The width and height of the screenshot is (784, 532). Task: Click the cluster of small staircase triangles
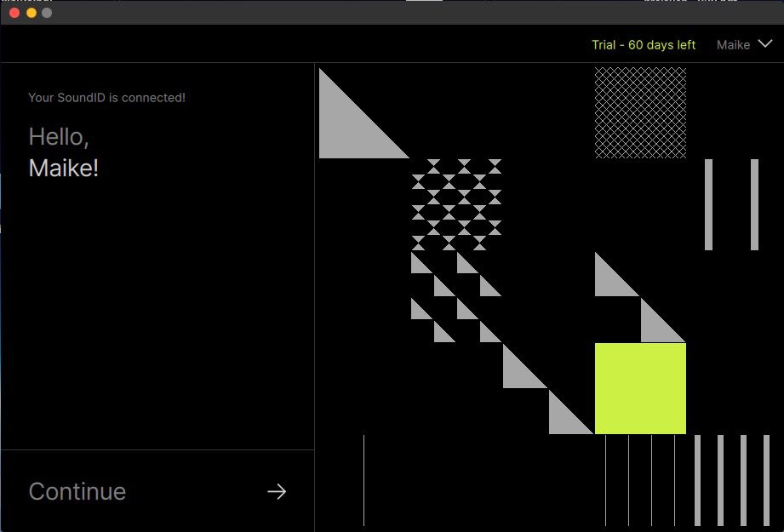[x=455, y=298]
